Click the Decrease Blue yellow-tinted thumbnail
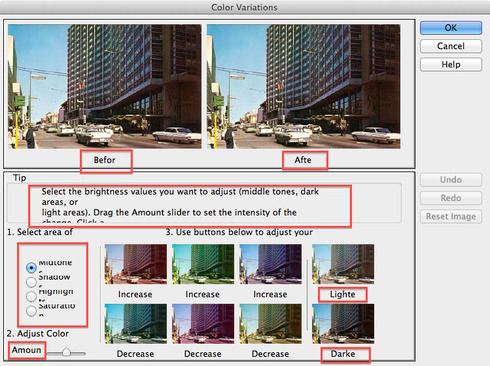Screen dimensions: 490x366 [271, 324]
